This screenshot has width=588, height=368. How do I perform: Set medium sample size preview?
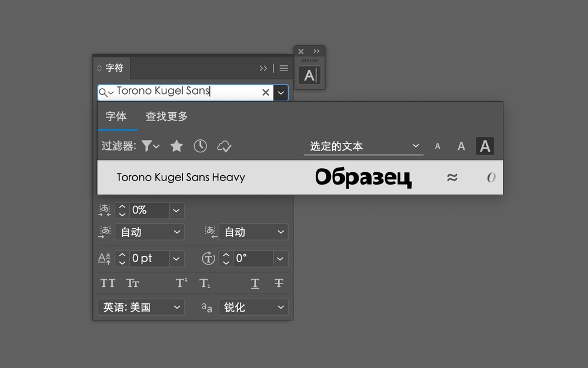tap(461, 146)
